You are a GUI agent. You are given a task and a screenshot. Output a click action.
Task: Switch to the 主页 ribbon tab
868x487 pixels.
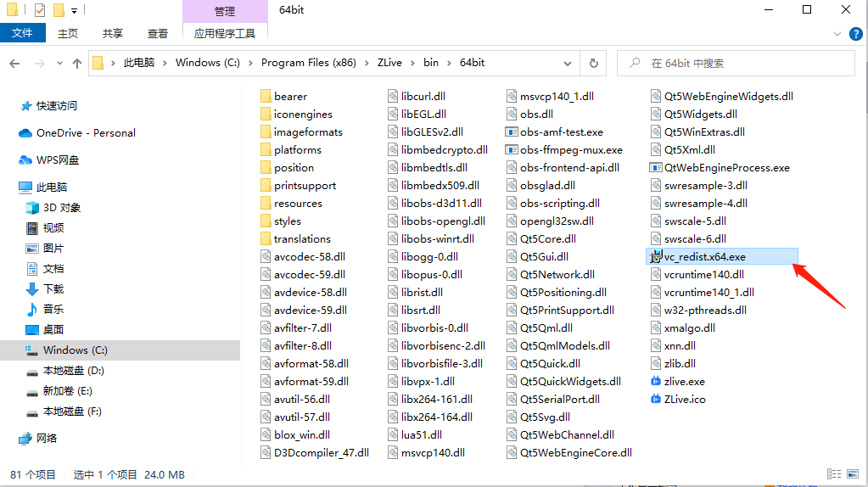tap(68, 34)
